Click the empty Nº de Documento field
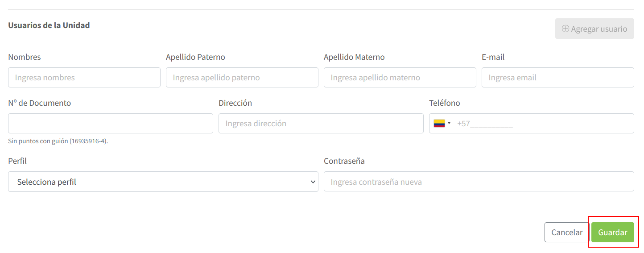The width and height of the screenshot is (644, 253). click(x=111, y=123)
